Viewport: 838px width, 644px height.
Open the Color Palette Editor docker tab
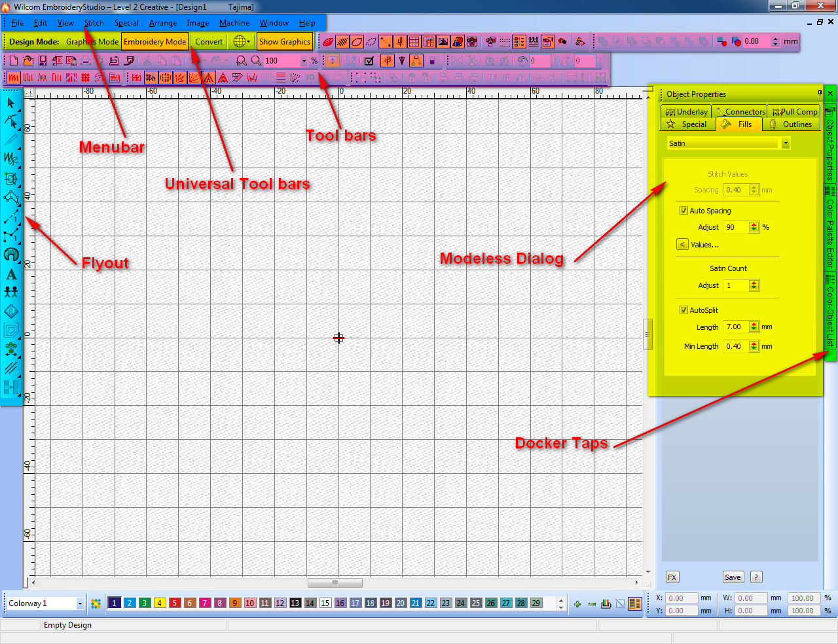click(x=830, y=228)
